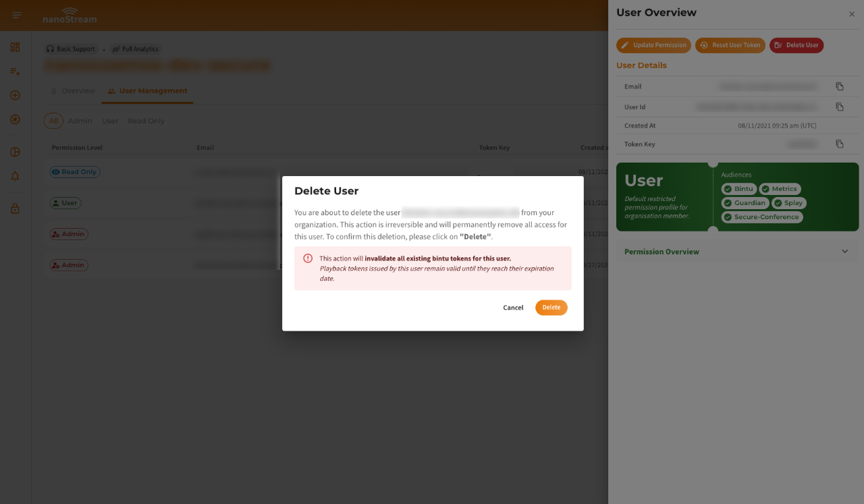Select the User permission row badge
The height and width of the screenshot is (504, 864).
[65, 203]
